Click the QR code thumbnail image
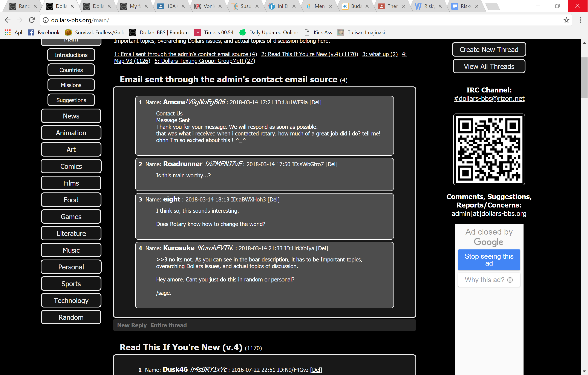 [x=488, y=149]
